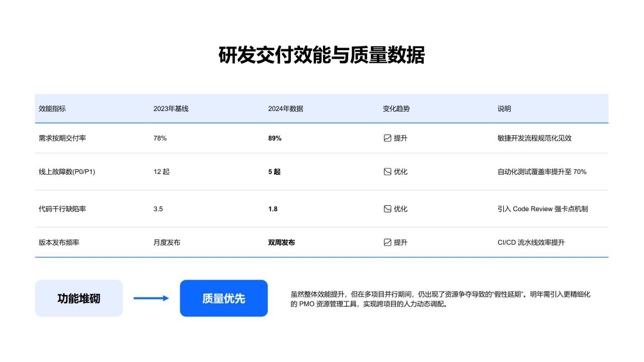Click the 说明 column header
The height and width of the screenshot is (362, 644).
[x=504, y=109]
